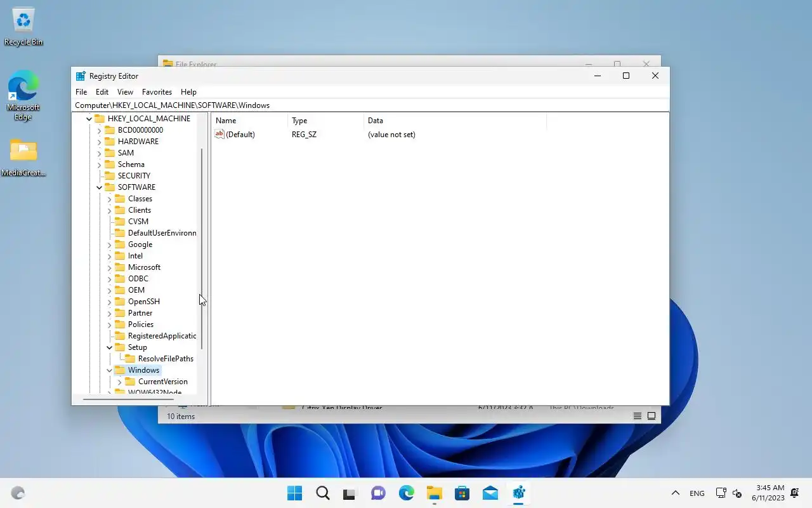812x508 pixels.
Task: Expand the Classes key
Action: click(x=109, y=199)
